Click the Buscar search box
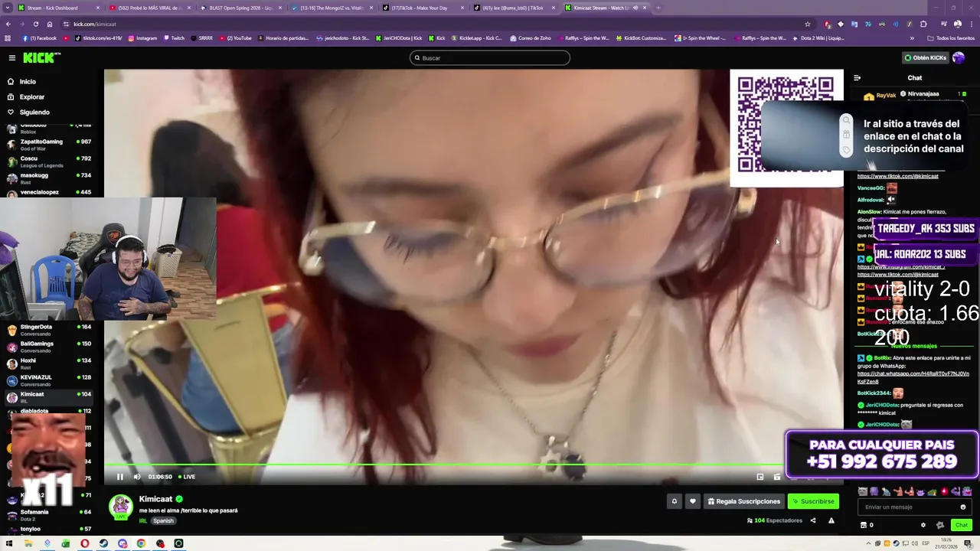This screenshot has height=551, width=980. pos(490,57)
